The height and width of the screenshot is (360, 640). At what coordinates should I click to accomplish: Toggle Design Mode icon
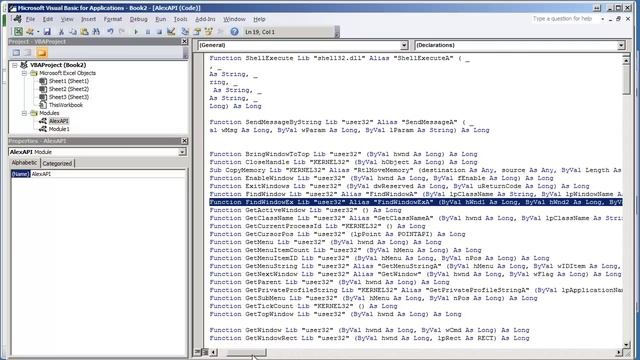pos(171,31)
